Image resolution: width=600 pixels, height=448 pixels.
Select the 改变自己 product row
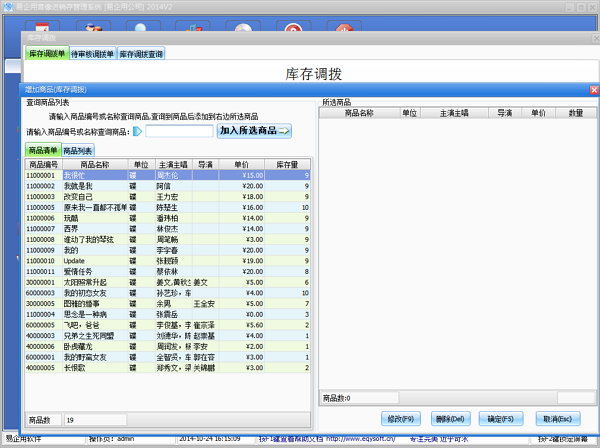pos(168,197)
